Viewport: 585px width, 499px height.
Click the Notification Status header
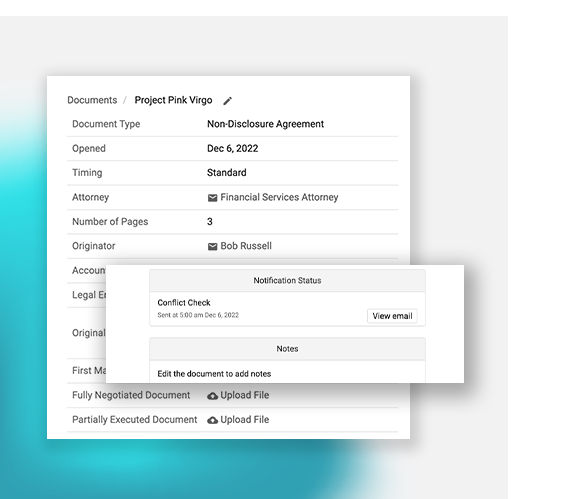click(x=287, y=281)
